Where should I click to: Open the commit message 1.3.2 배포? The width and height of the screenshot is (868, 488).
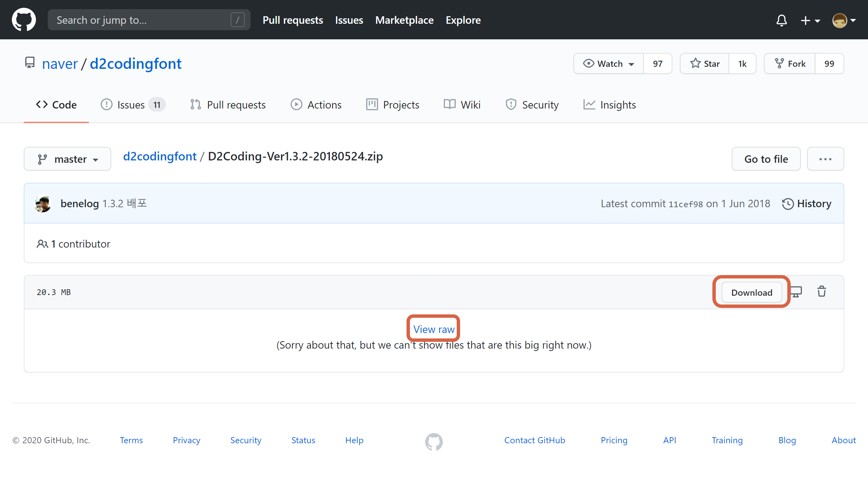point(125,203)
